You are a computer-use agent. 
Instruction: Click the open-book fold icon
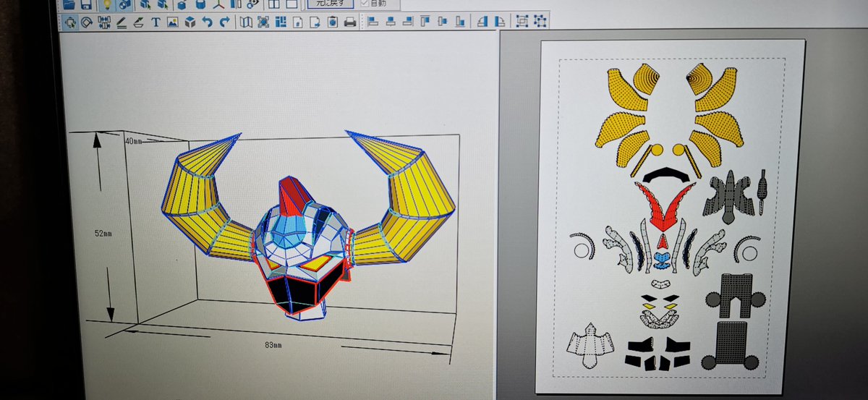click(x=246, y=22)
